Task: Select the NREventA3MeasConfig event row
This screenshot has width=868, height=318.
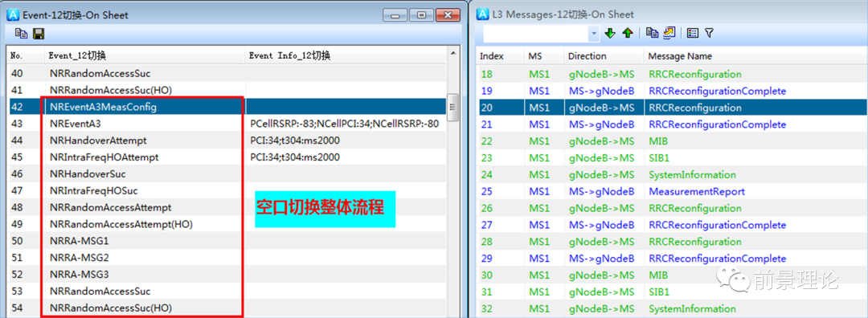Action: pos(227,107)
